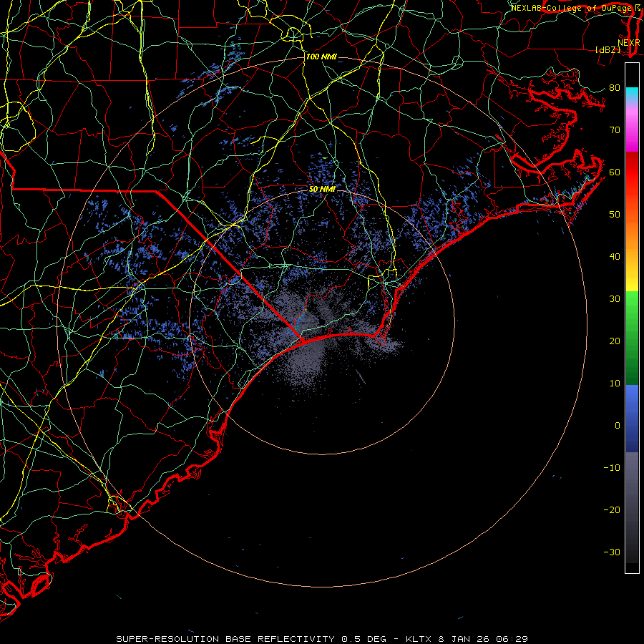Screen dimensions: 644x644
Task: Click the 0 value on the color scale
Action: pos(618,426)
